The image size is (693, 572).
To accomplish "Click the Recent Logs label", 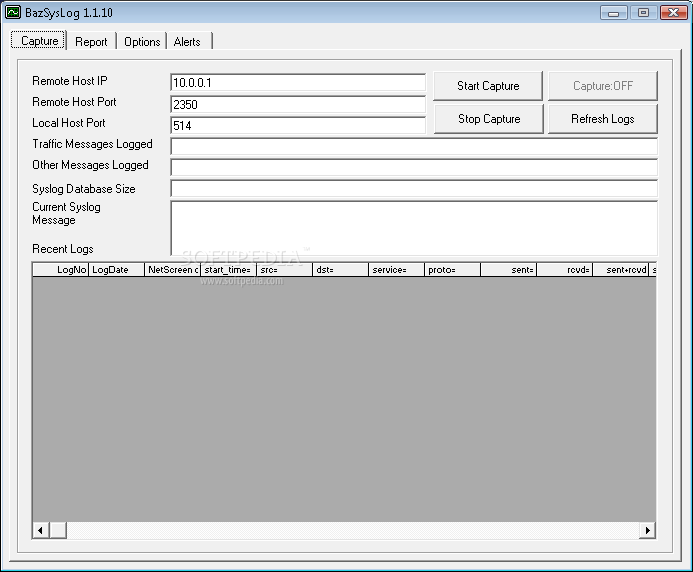I will coord(63,249).
